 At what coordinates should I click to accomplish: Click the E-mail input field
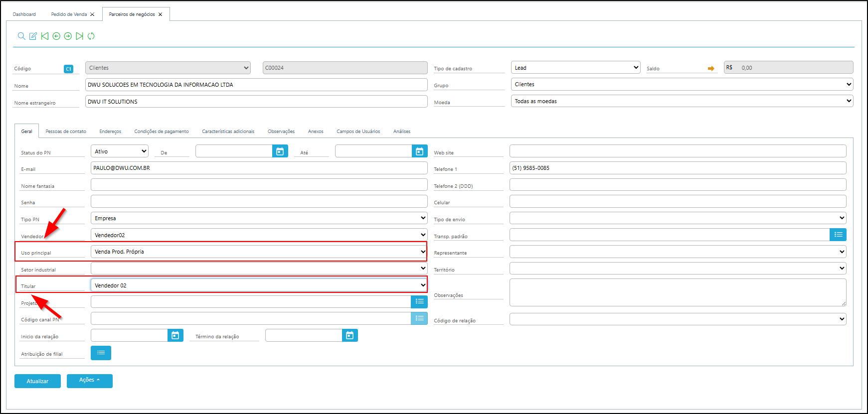pyautogui.click(x=259, y=168)
